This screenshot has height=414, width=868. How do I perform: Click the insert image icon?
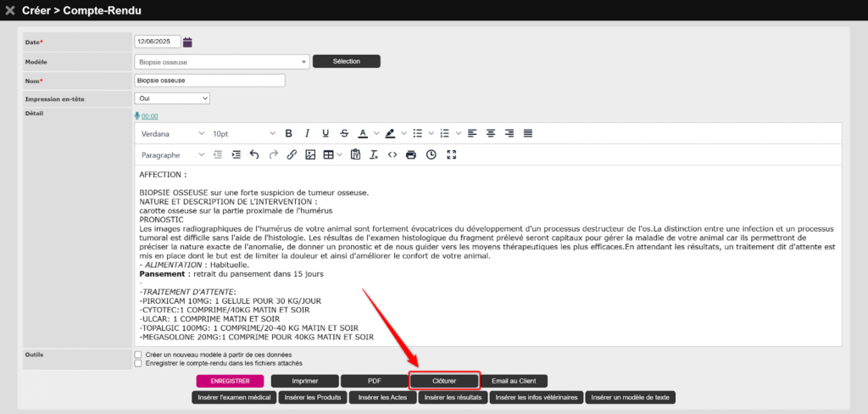click(310, 155)
